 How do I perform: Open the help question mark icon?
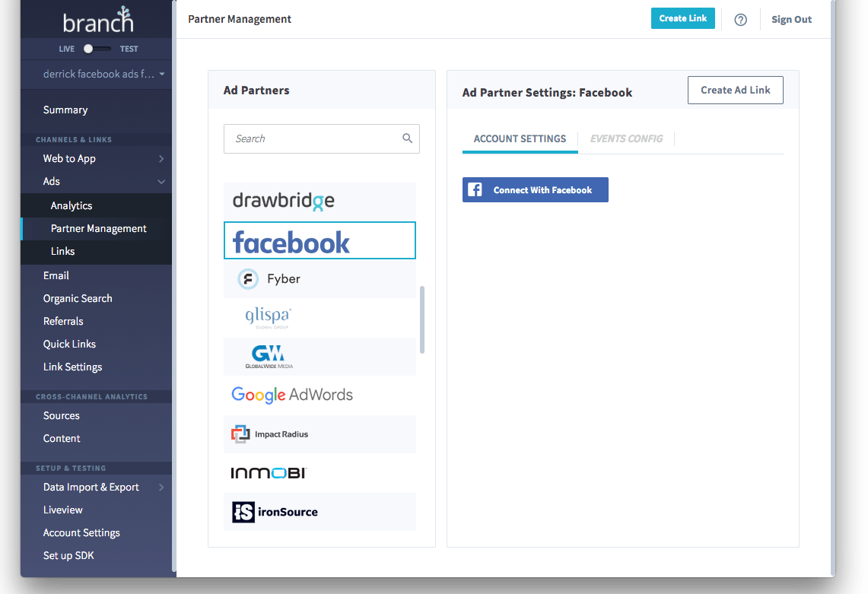(x=740, y=19)
